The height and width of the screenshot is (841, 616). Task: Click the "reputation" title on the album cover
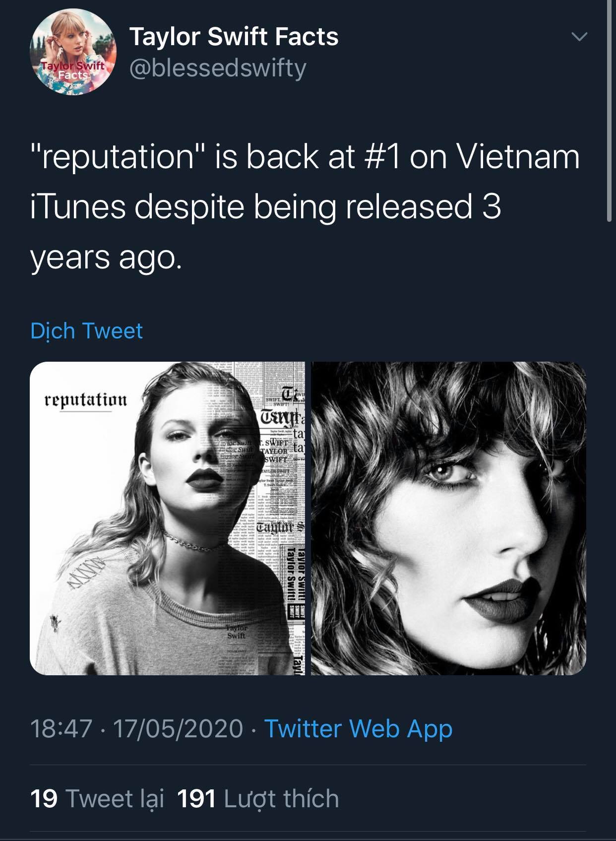point(86,399)
